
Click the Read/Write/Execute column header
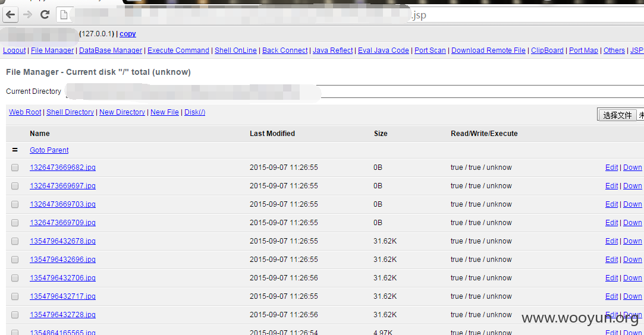point(484,134)
